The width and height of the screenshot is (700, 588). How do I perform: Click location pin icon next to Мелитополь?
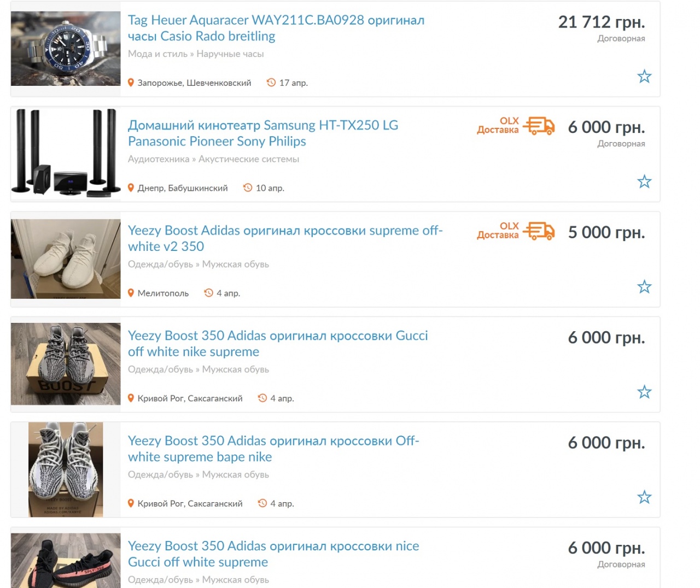(x=131, y=293)
